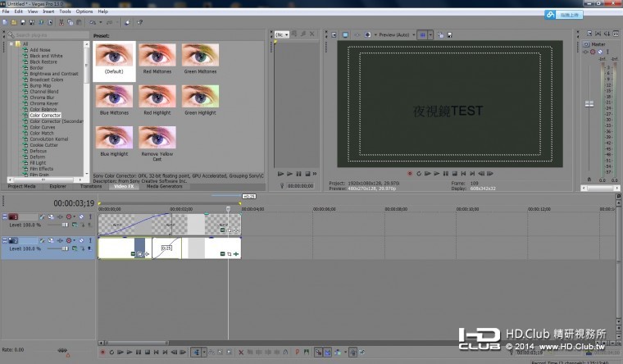Open Master bus FX icon in mixer
This screenshot has width=623, height=364.
[584, 52]
